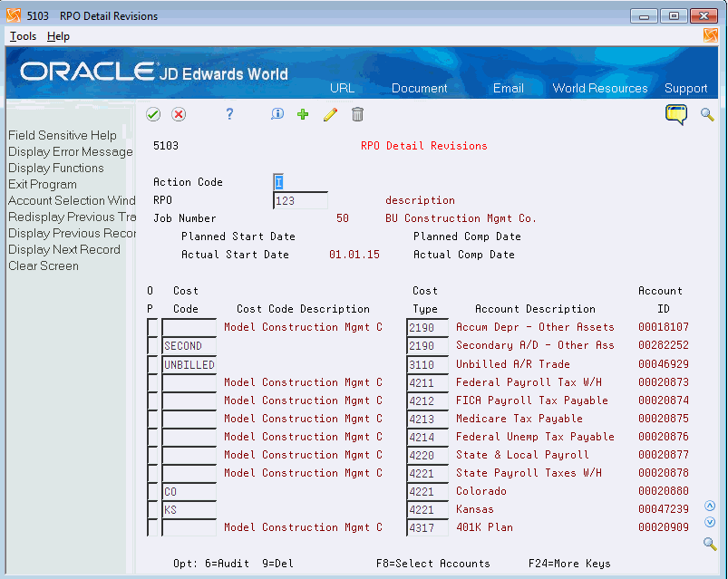The width and height of the screenshot is (728, 579).
Task: Click the RPO field containing 123
Action: tap(300, 200)
